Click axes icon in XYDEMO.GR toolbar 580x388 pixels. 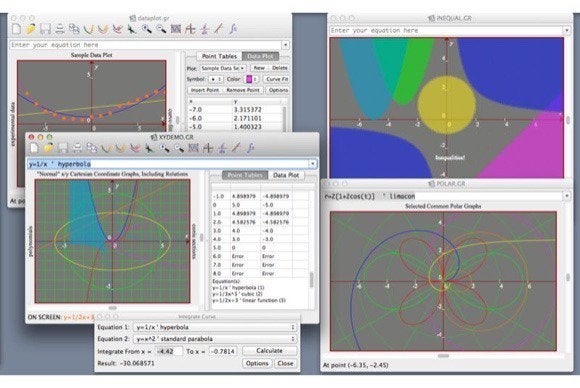click(x=208, y=148)
